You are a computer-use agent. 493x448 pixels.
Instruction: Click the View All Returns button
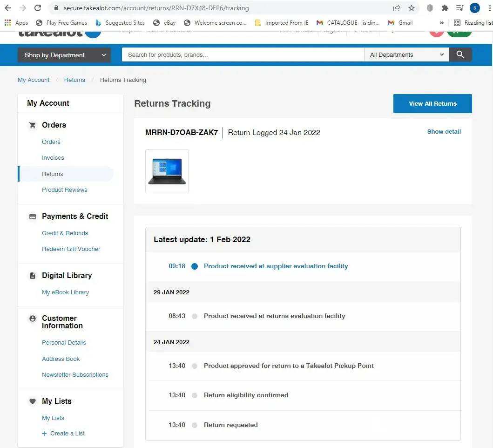[x=432, y=103]
